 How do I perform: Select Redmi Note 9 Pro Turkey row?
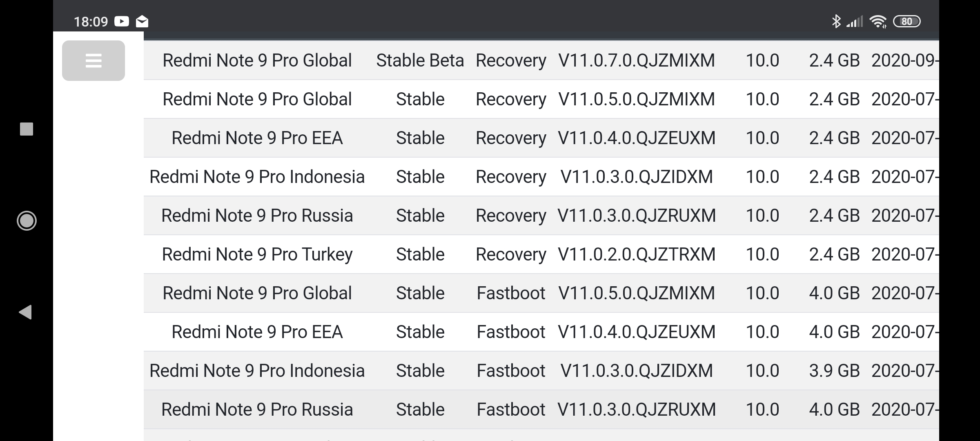[x=541, y=254]
